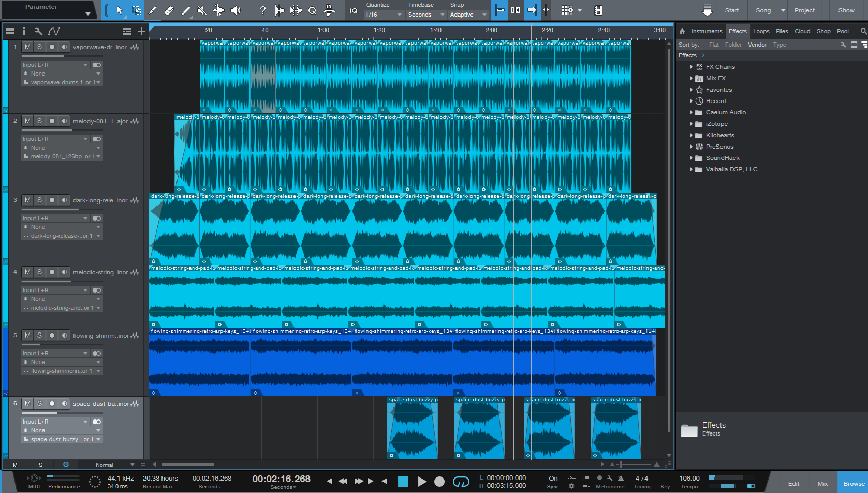Click the Mix view button
868x493 pixels.
(822, 483)
